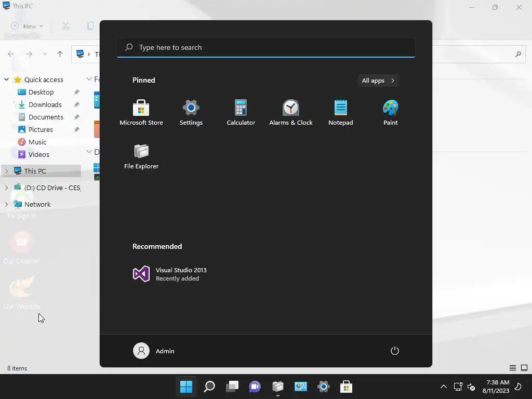Screen dimensions: 532x399
Task: Show hidden tray icons chevron
Action: (444, 387)
